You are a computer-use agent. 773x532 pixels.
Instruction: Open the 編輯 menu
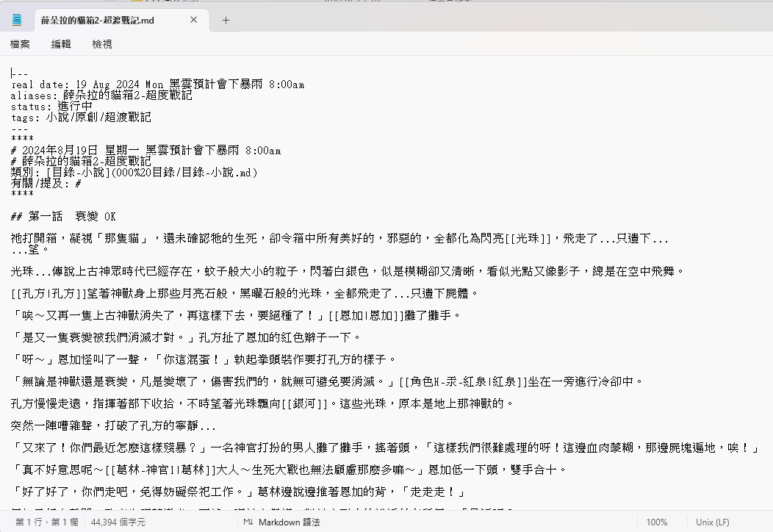61,44
